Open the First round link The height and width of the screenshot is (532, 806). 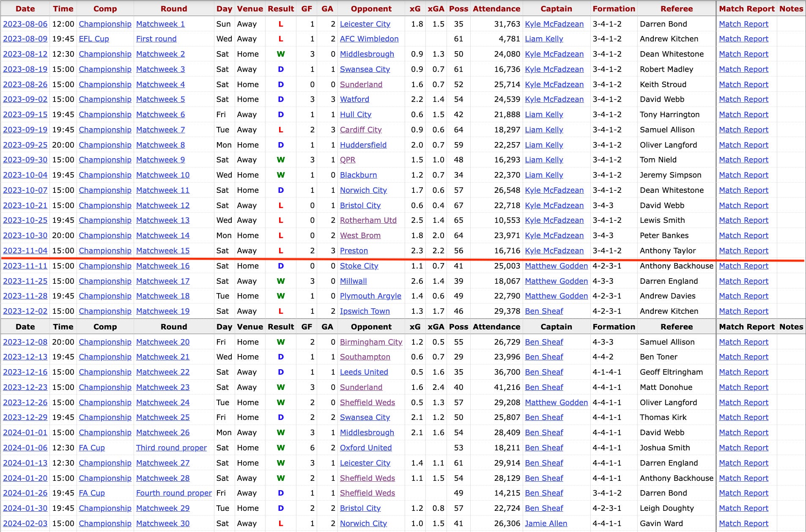click(156, 39)
